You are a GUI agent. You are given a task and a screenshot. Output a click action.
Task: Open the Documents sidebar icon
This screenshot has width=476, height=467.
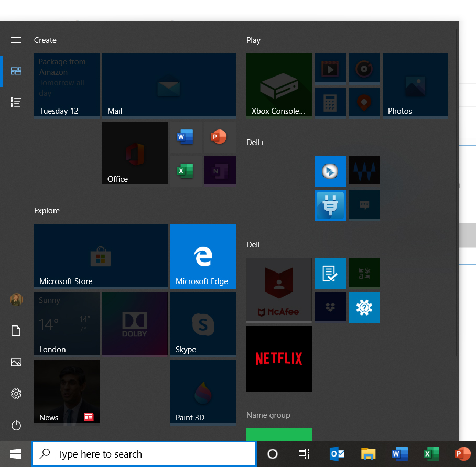point(16,331)
